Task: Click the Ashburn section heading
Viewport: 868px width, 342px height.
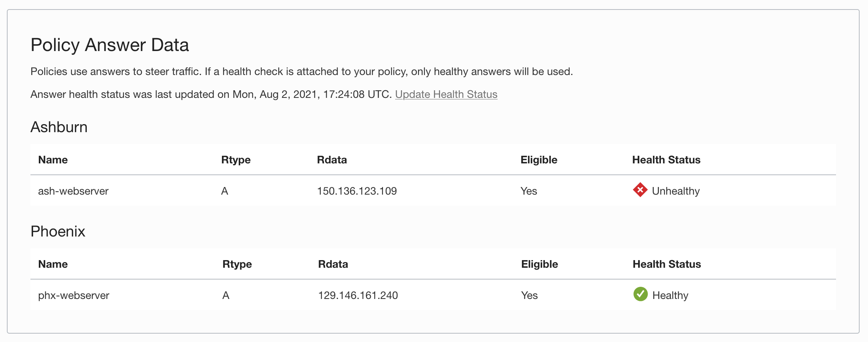Action: [59, 127]
